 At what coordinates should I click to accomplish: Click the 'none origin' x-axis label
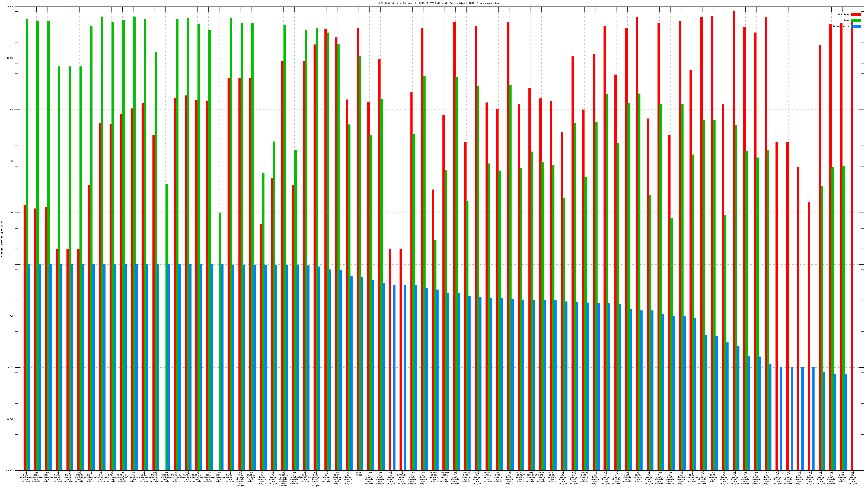point(359,474)
